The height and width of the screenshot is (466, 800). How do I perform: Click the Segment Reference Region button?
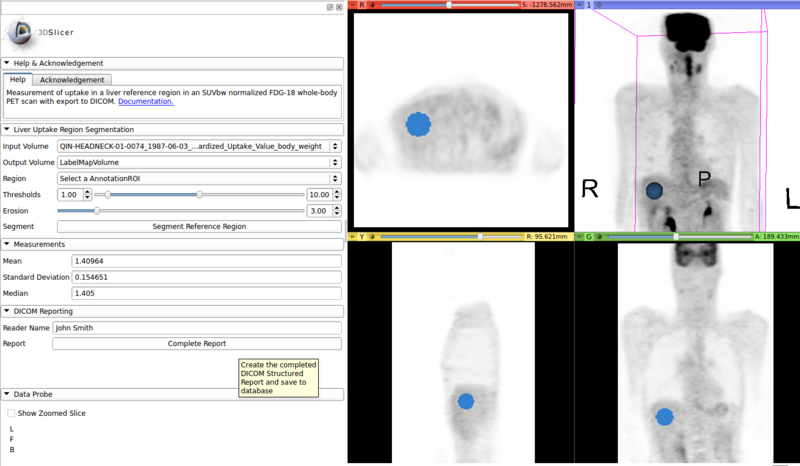198,227
